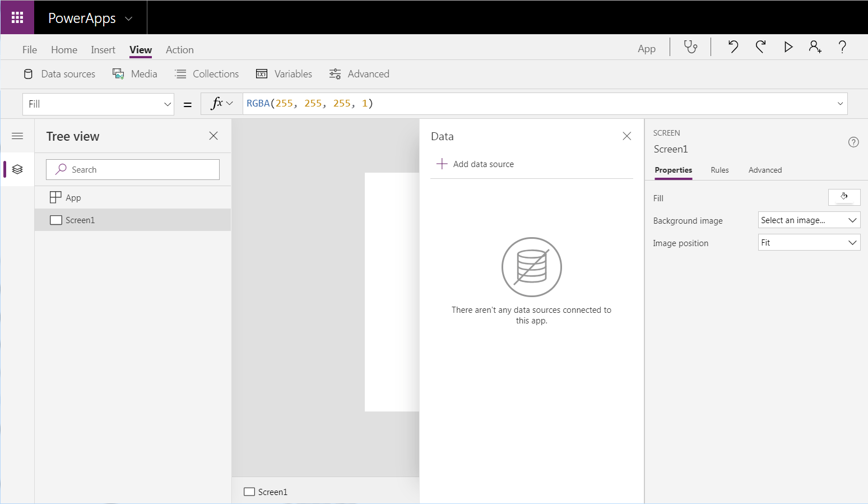
Task: Open the Fill color picker swatch
Action: pos(844,197)
